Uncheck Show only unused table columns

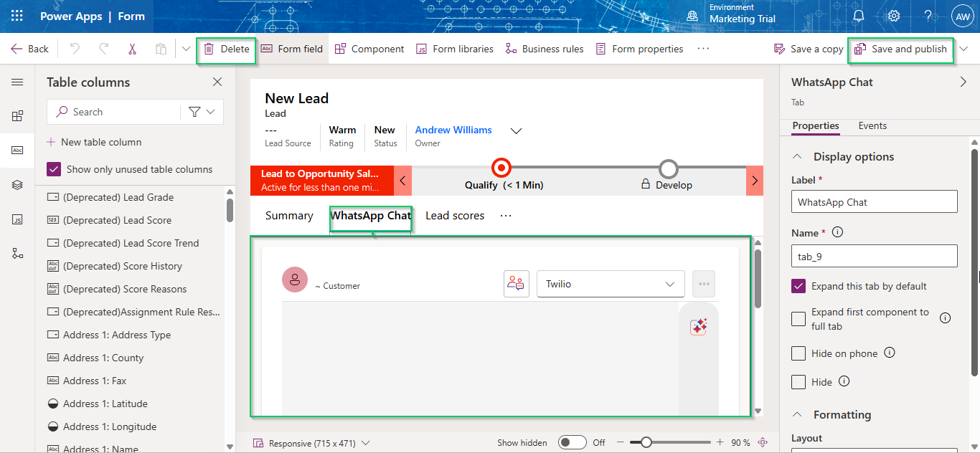pyautogui.click(x=54, y=169)
